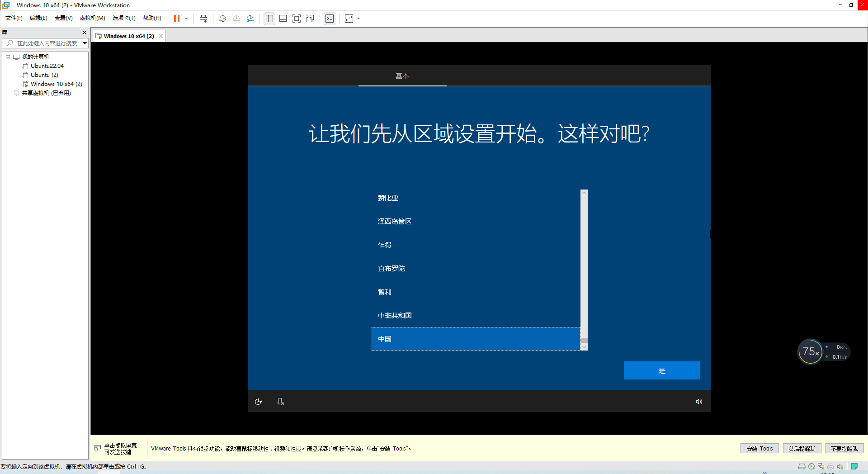Switch to Unity mode icon

(x=310, y=19)
